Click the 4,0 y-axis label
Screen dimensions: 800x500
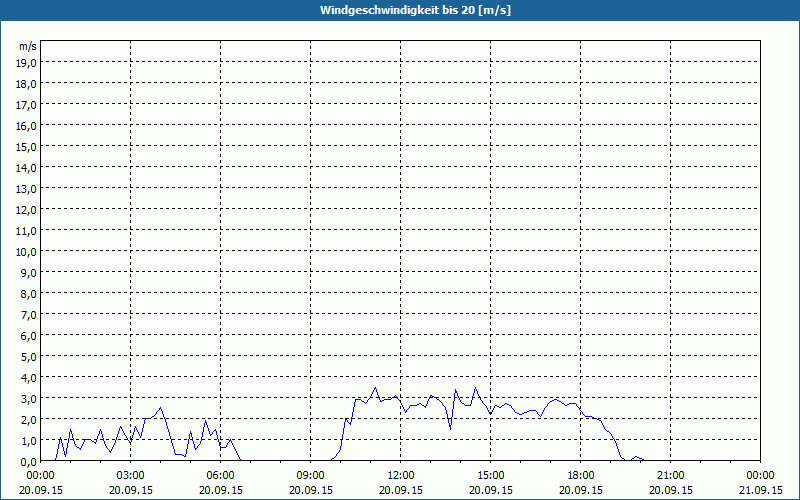(29, 378)
